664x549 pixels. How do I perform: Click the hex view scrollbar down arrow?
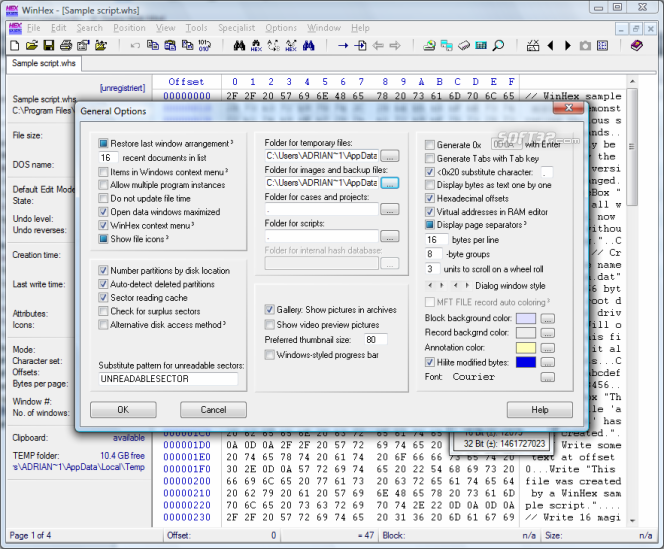coord(632,521)
